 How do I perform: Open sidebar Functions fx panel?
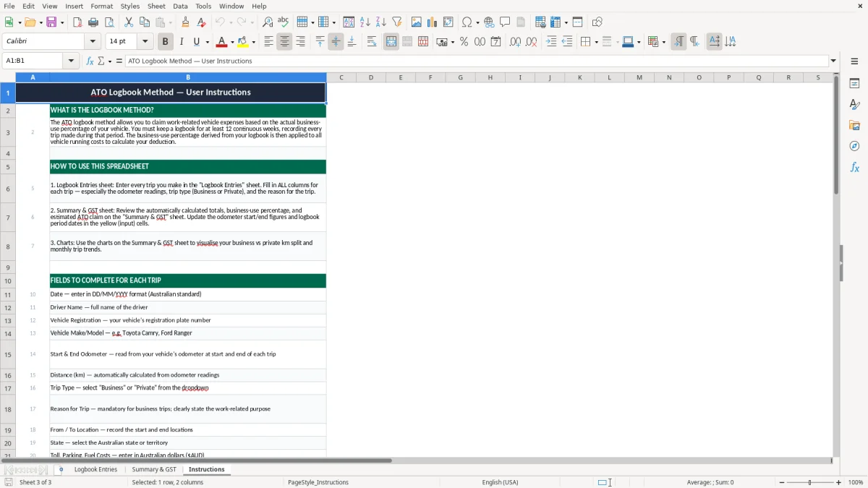coord(854,167)
